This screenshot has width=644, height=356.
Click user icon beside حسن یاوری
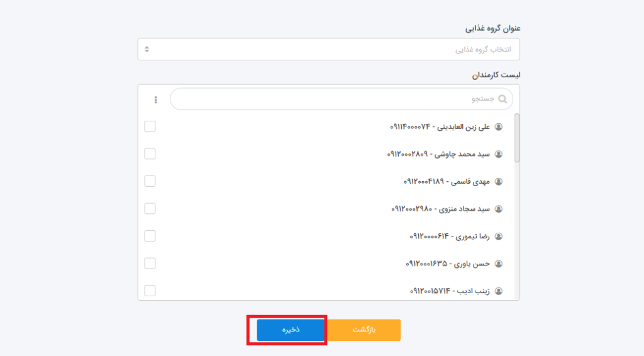click(499, 264)
